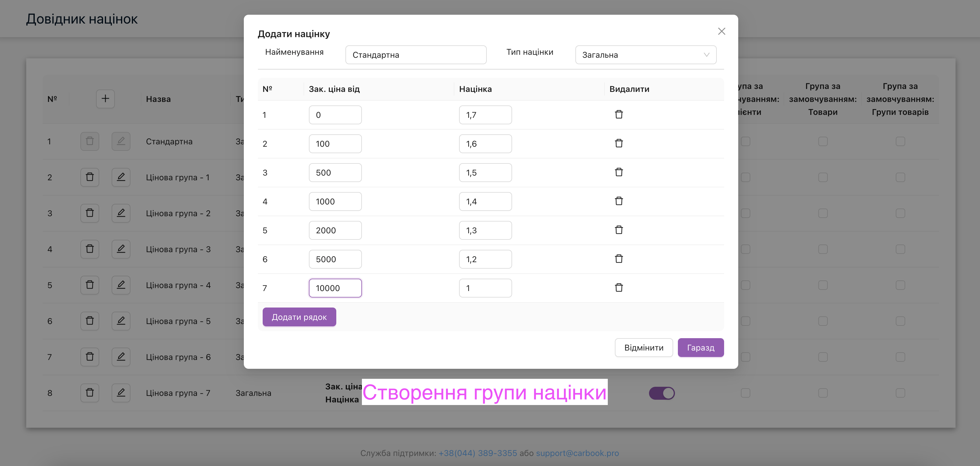The image size is (980, 466).
Task: Click markup field containing 1,6
Action: tap(485, 144)
